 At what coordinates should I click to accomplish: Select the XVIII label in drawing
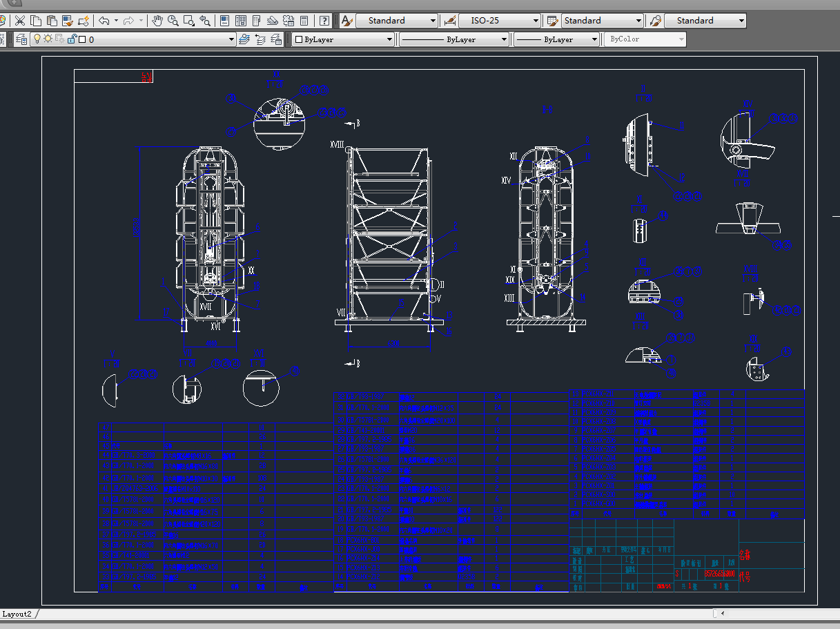(337, 145)
